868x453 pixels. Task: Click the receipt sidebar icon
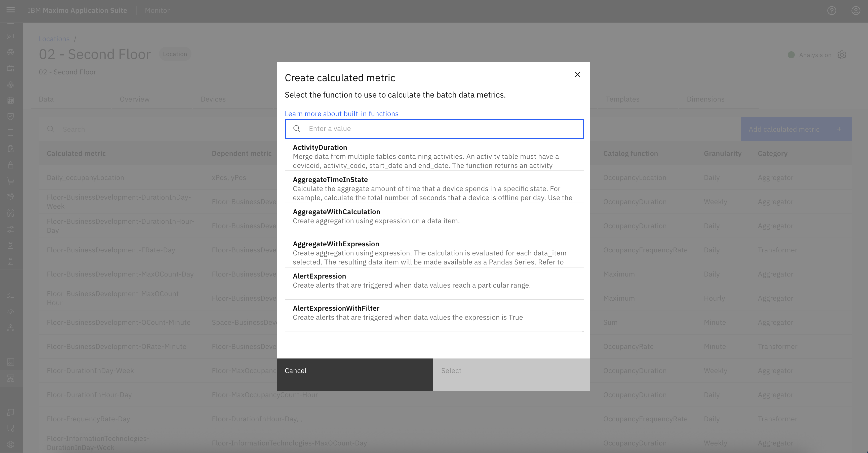pyautogui.click(x=11, y=133)
